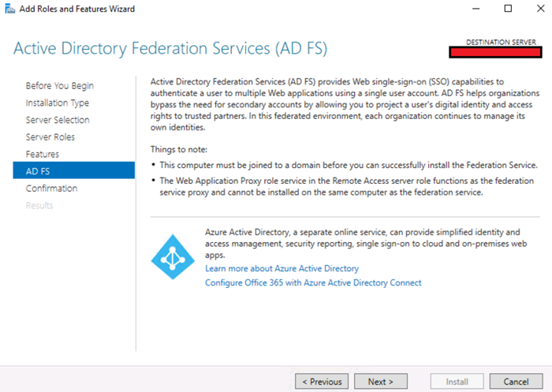Proceed with the Next > button
The image size is (552, 392).
381,382
